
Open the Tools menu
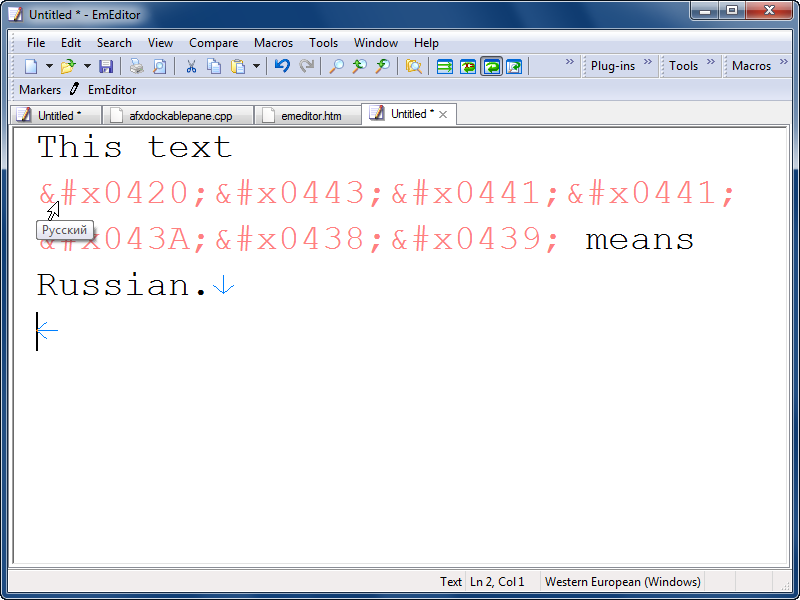click(x=323, y=43)
